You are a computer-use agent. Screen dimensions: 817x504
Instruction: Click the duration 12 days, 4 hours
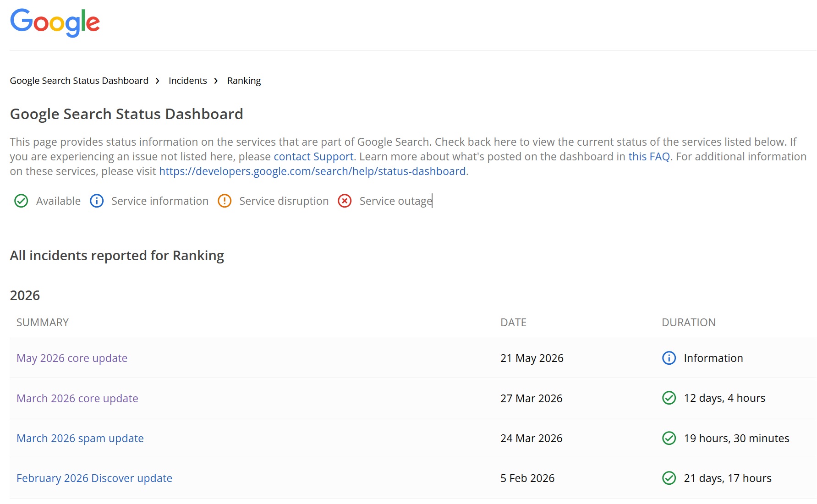(x=724, y=398)
